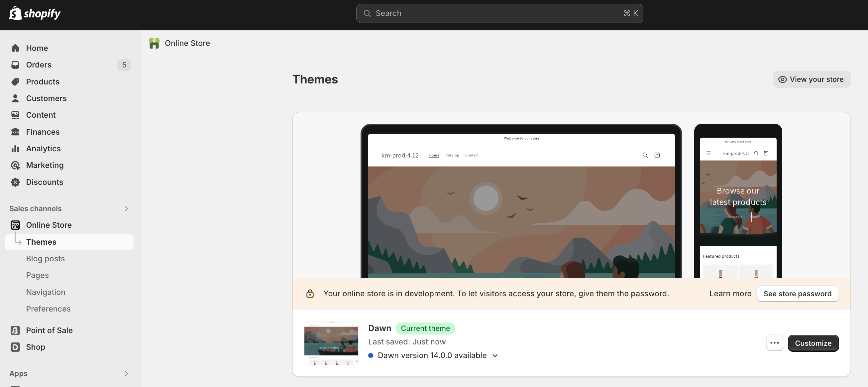Click the Point of Sale icon
The width and height of the screenshot is (868, 387).
click(x=15, y=330)
